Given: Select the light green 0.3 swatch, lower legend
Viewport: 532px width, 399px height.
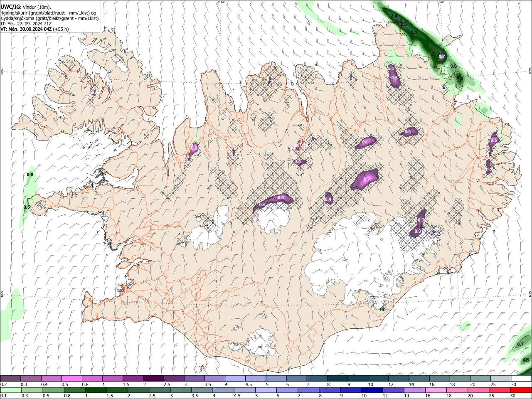Looking at the screenshot, I should point(32,390).
